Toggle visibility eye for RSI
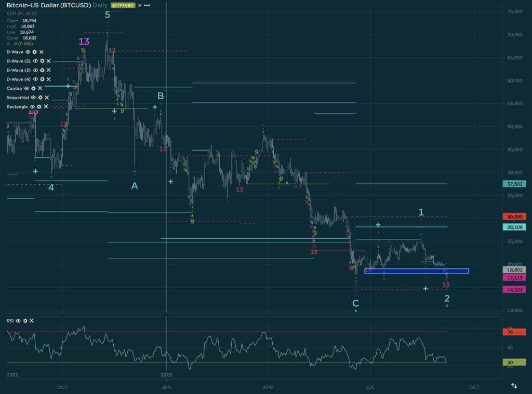This screenshot has height=394, width=532. point(18,321)
